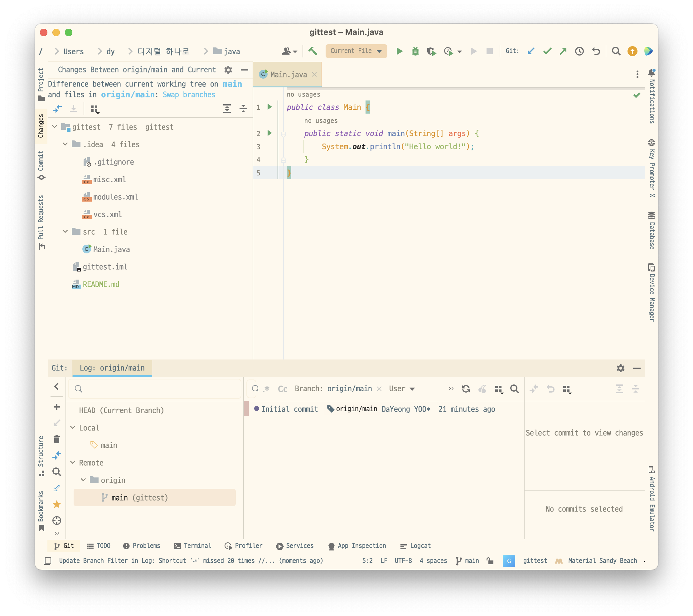Click origin/main link in difference description
This screenshot has height=616, width=693.
pyautogui.click(x=128, y=95)
